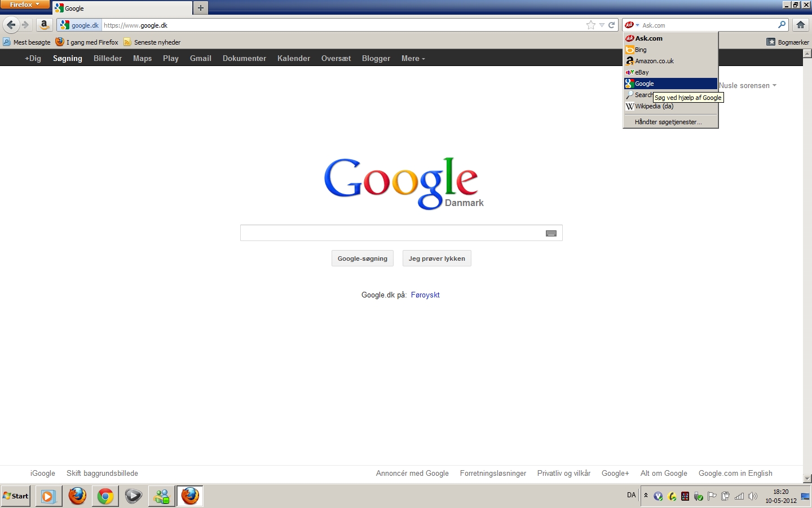Click the vertical scrollbar down arrow
812x508 pixels.
pyautogui.click(x=807, y=479)
